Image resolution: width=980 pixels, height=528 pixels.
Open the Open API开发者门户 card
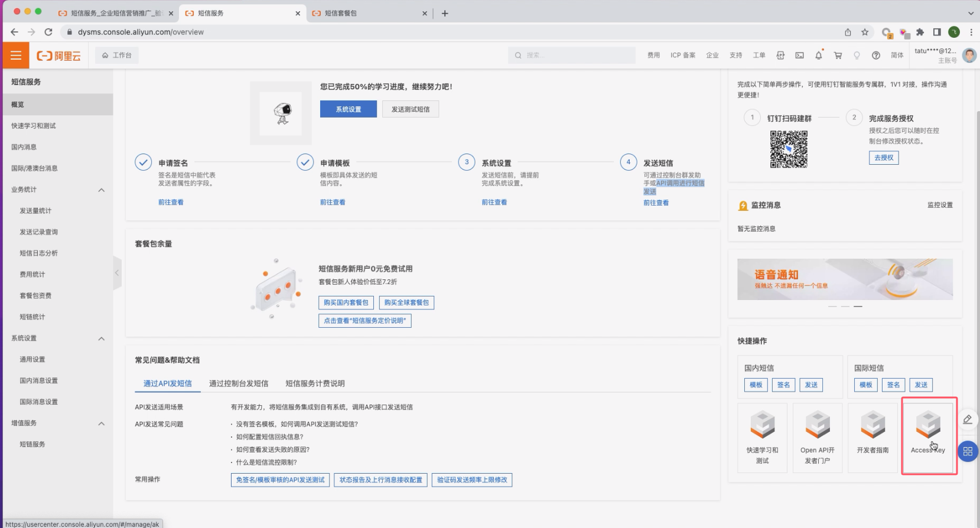818,438
